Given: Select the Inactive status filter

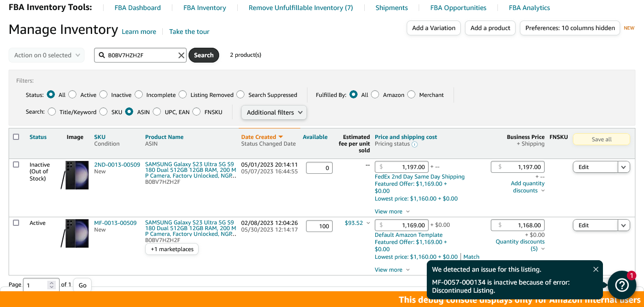Looking at the screenshot, I should point(104,95).
